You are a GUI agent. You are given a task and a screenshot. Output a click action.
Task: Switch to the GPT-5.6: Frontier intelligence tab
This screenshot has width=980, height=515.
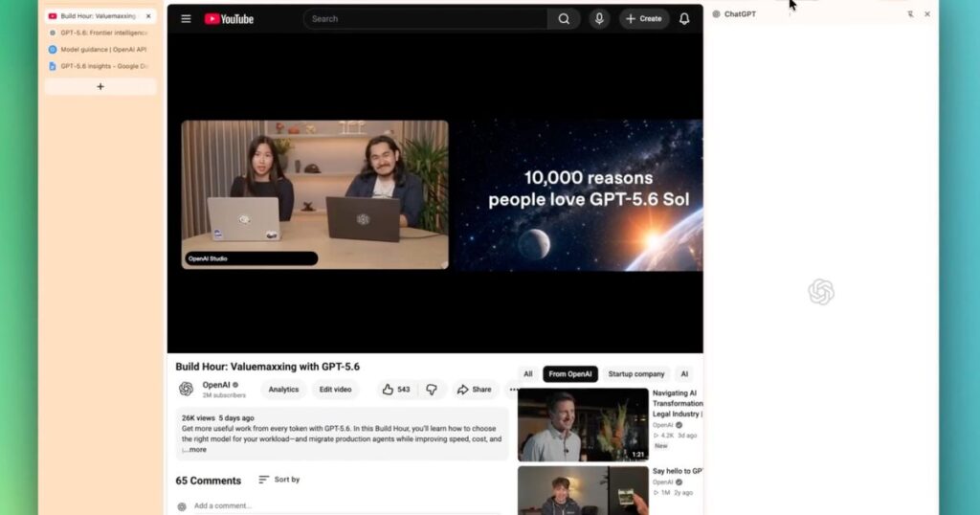100,33
